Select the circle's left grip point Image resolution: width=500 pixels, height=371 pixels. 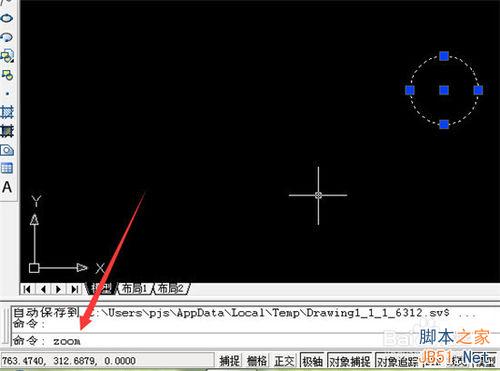[x=410, y=90]
